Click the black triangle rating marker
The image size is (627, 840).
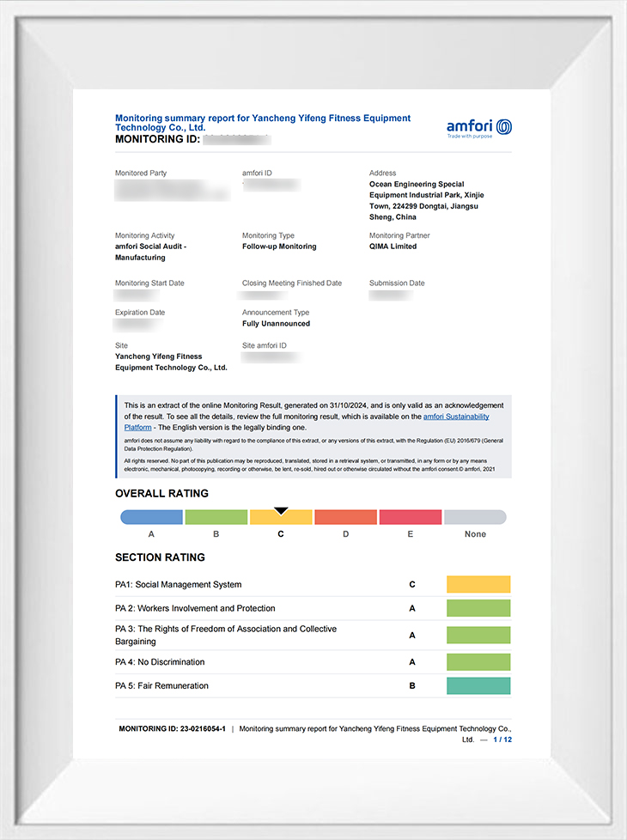pos(281,511)
